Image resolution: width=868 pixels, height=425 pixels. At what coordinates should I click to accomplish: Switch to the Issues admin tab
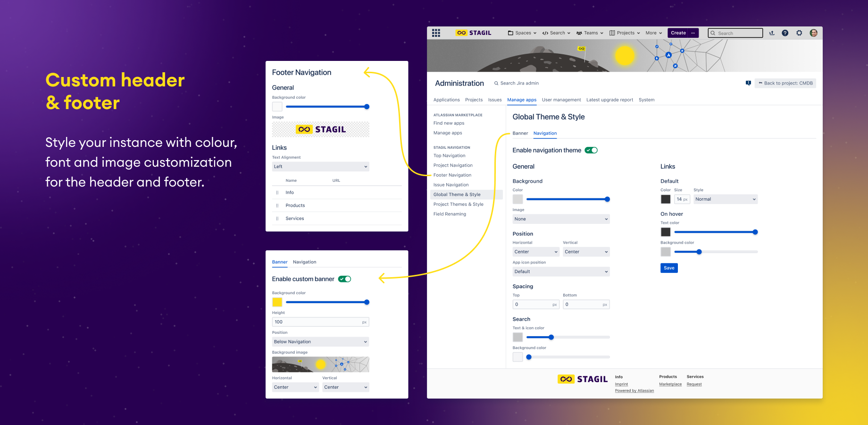click(x=495, y=100)
